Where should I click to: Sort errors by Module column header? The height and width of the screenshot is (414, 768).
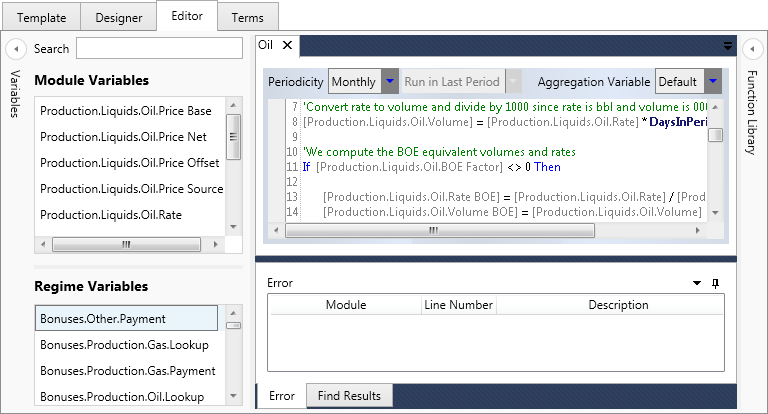[x=346, y=305]
